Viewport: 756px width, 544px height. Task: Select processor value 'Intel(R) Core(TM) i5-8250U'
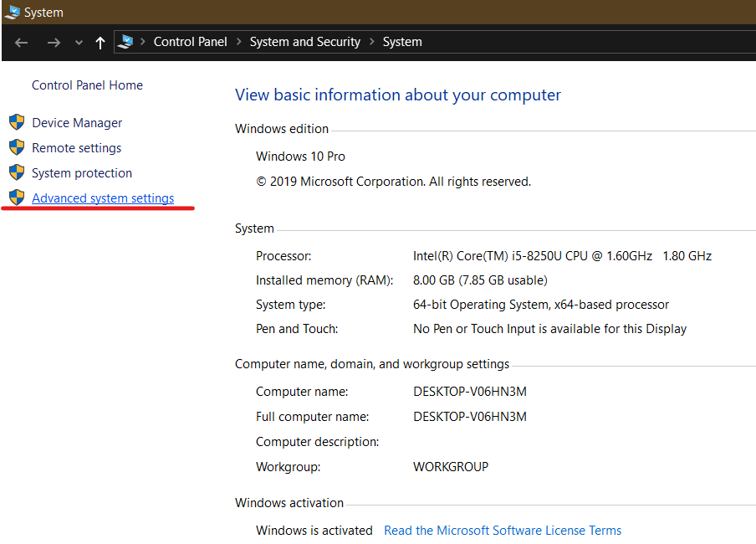[x=488, y=256]
